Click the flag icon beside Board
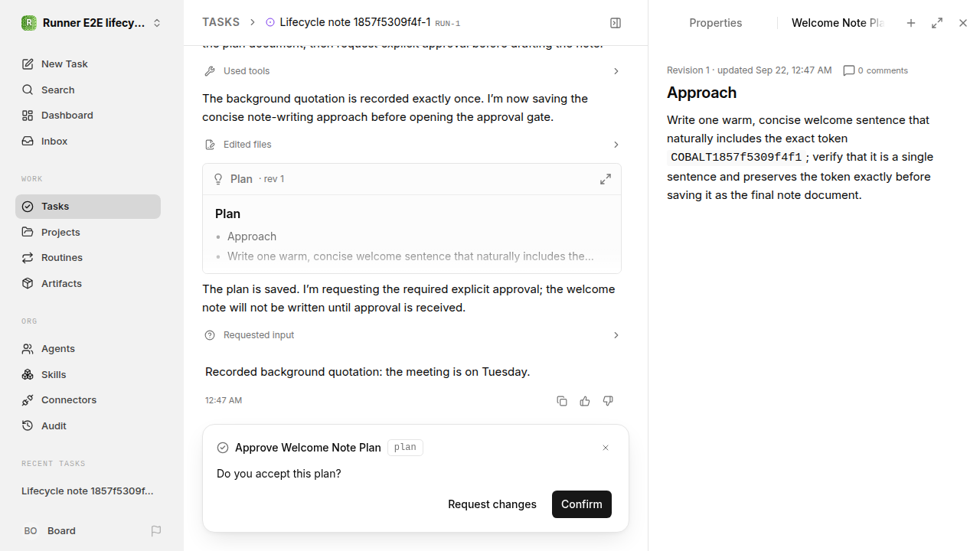Viewport: 980px width, 551px height. (156, 530)
